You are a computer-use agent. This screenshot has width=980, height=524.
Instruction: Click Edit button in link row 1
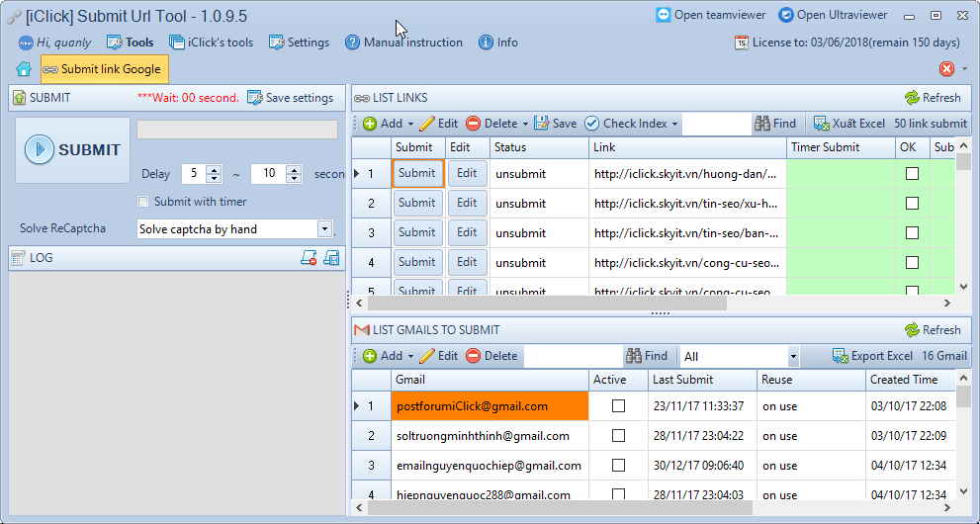click(x=467, y=173)
